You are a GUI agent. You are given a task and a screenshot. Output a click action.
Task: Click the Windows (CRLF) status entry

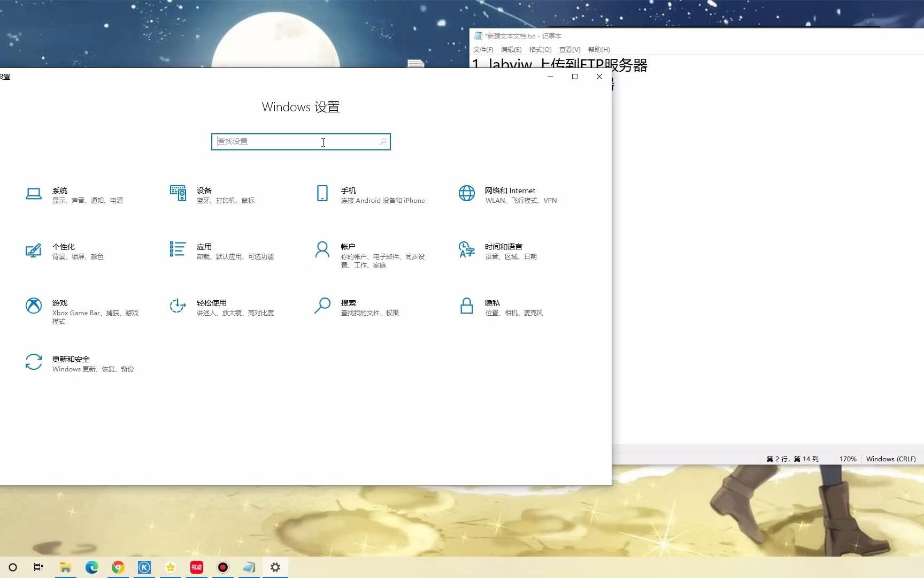click(x=891, y=459)
